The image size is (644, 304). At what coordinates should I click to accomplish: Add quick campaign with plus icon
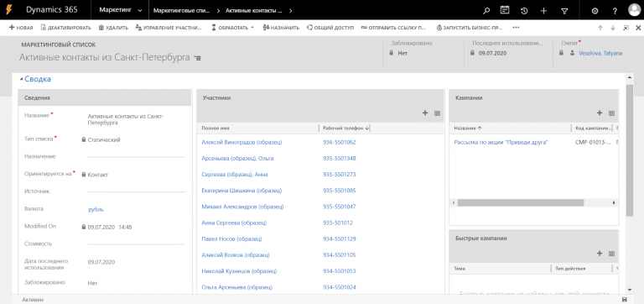[x=600, y=254]
